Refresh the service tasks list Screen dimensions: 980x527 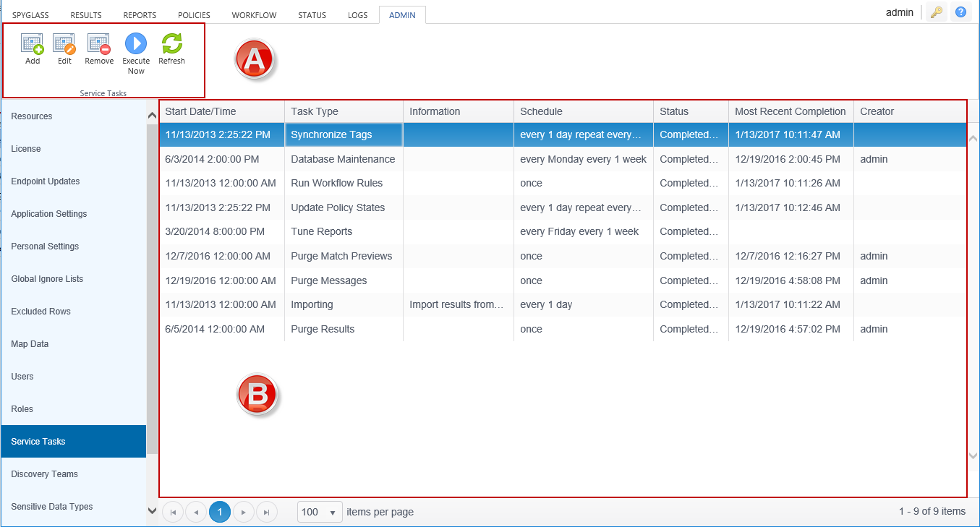(x=171, y=45)
